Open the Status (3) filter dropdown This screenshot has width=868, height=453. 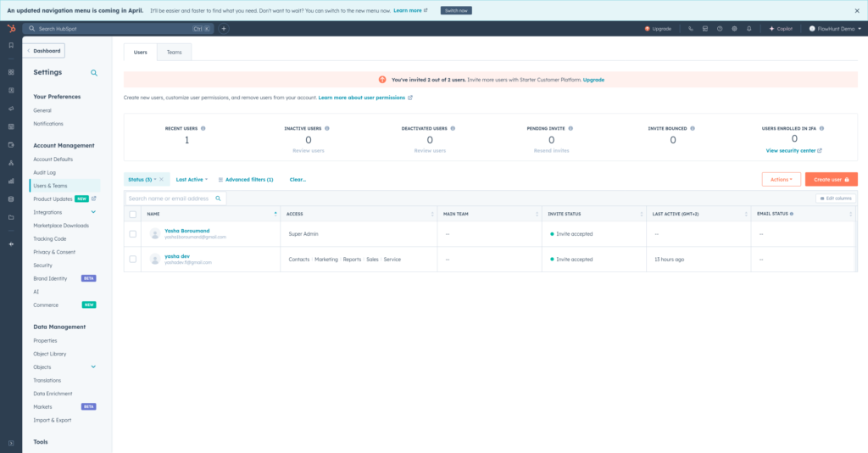click(x=142, y=180)
